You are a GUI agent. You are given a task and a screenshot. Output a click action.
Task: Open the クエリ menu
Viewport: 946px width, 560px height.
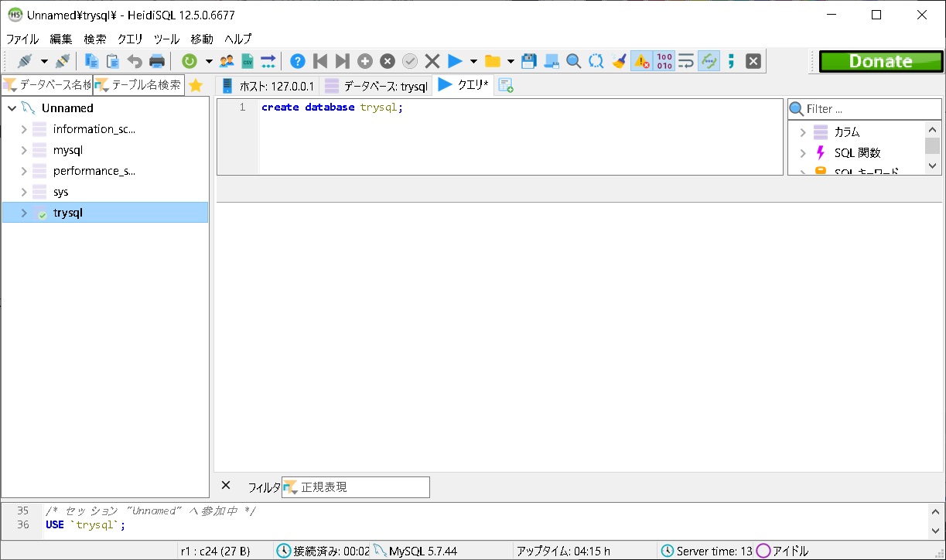130,39
